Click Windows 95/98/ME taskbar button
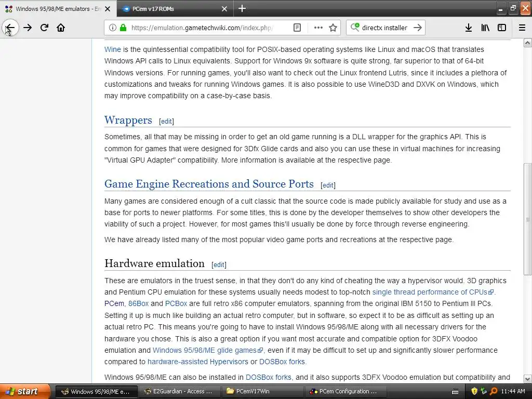Screen dimensions: 532x399 click(x=96, y=392)
